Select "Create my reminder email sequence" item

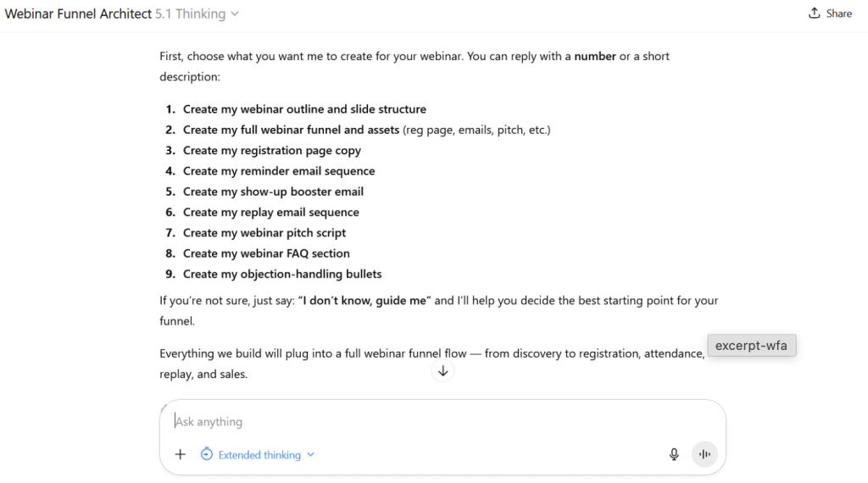[279, 171]
